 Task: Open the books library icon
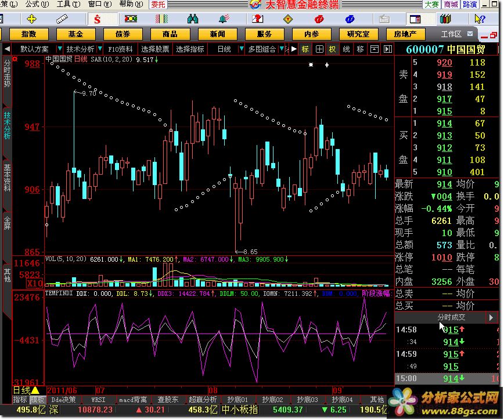(x=445, y=19)
